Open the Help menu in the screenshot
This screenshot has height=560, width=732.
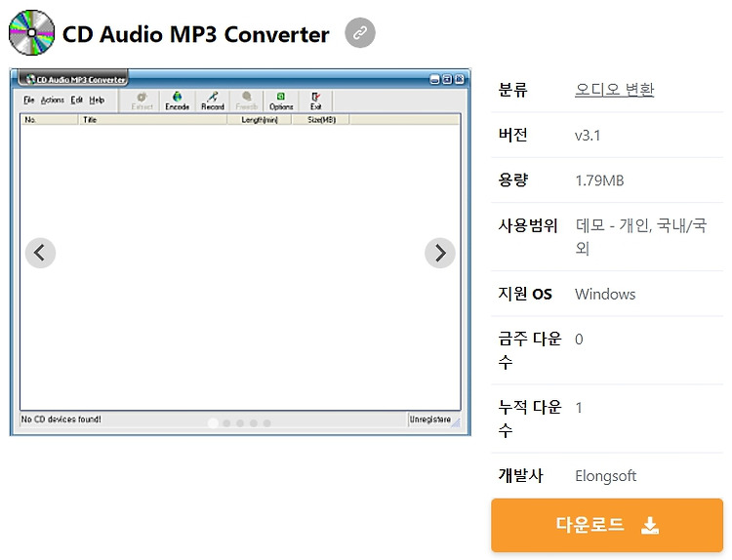[97, 100]
